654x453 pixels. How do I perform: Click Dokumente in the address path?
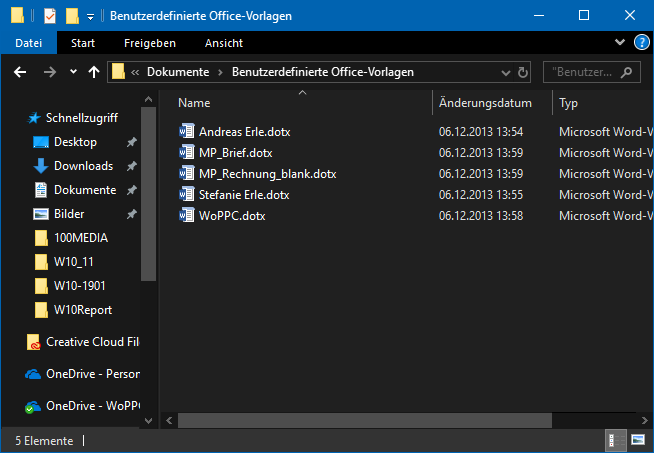[x=178, y=72]
